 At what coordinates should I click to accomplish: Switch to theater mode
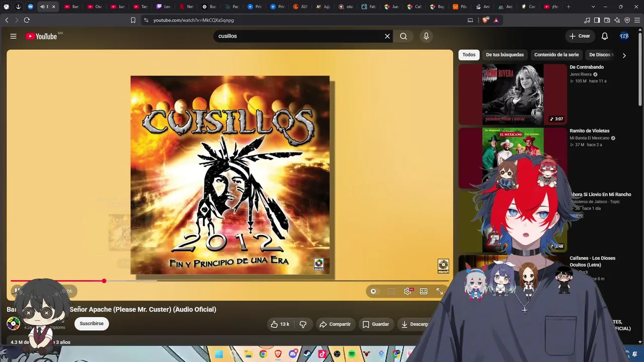(x=424, y=291)
